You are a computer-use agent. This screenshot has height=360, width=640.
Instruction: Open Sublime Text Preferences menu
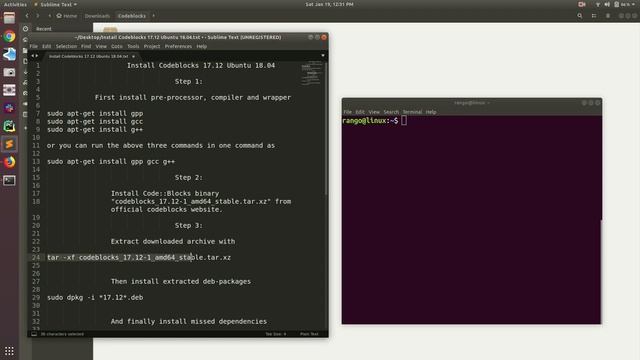pyautogui.click(x=178, y=46)
